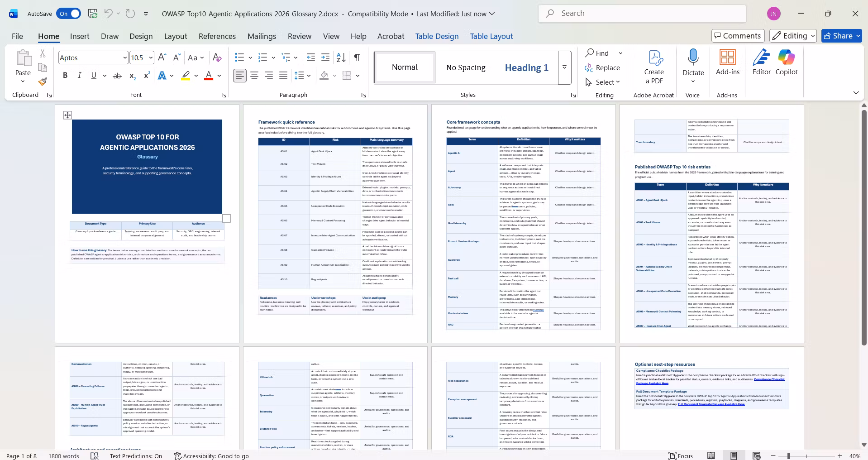Open the font size dropdown
Image resolution: width=868 pixels, height=460 pixels.
pyautogui.click(x=151, y=57)
